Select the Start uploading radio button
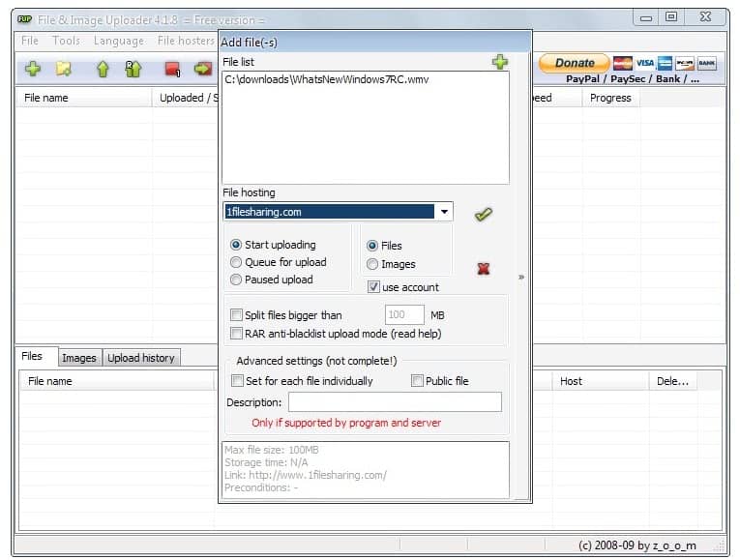 (x=236, y=245)
